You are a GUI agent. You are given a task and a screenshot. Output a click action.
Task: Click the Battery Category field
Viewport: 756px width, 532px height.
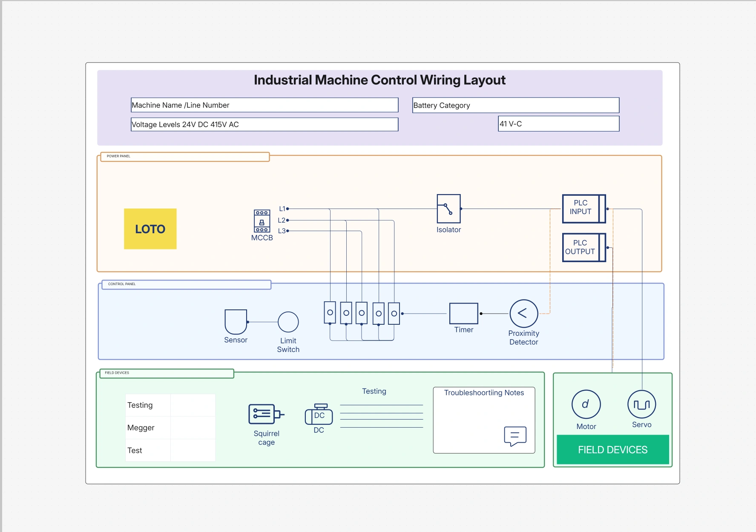pyautogui.click(x=515, y=106)
